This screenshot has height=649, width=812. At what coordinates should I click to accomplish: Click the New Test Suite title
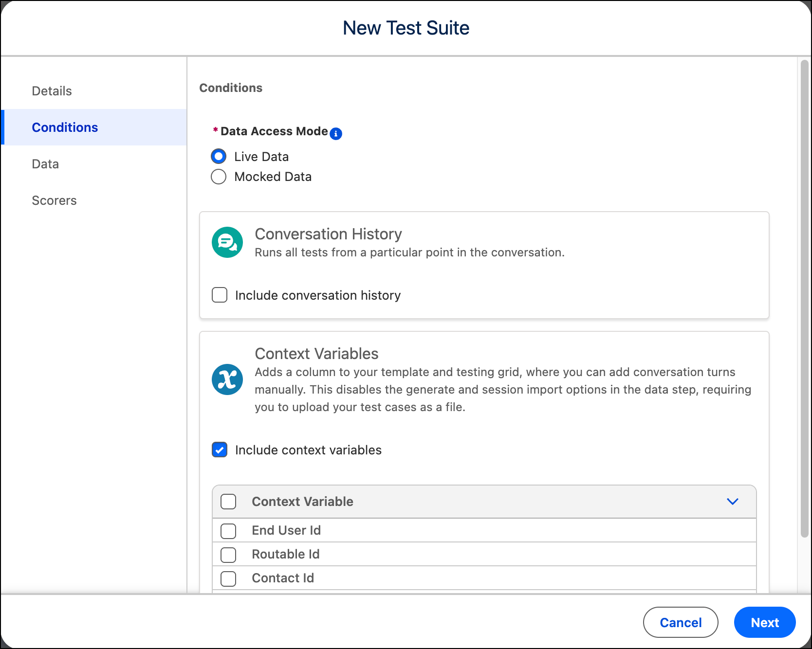(406, 28)
